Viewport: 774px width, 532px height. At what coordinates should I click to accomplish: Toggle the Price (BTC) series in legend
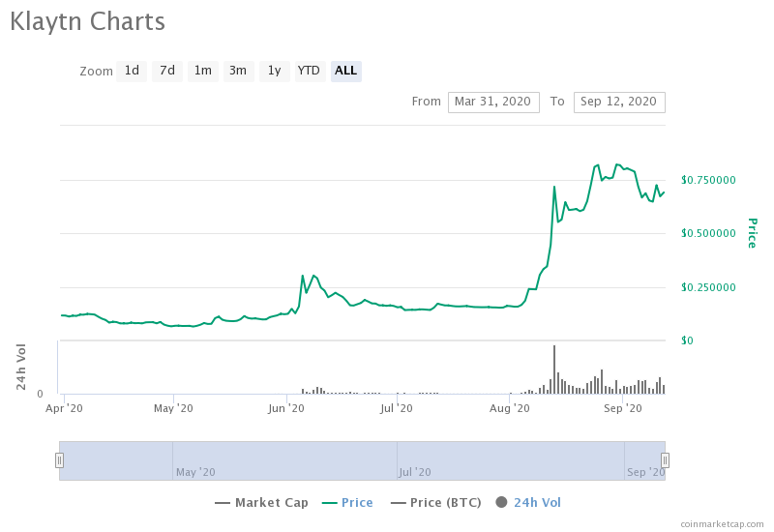pos(436,502)
